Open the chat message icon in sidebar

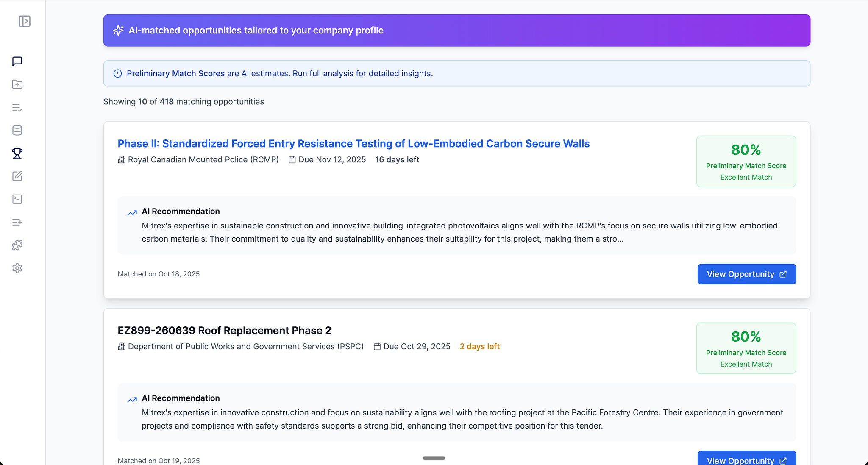click(17, 61)
